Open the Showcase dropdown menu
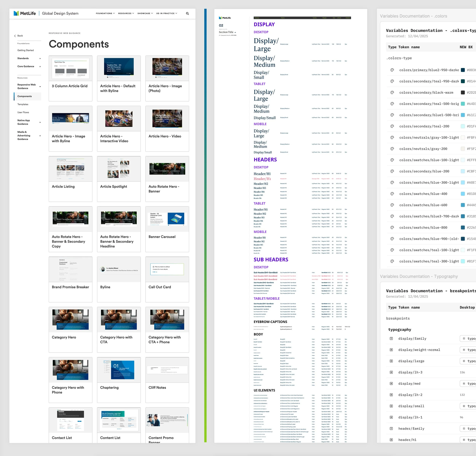This screenshot has width=476, height=456. coord(145,13)
